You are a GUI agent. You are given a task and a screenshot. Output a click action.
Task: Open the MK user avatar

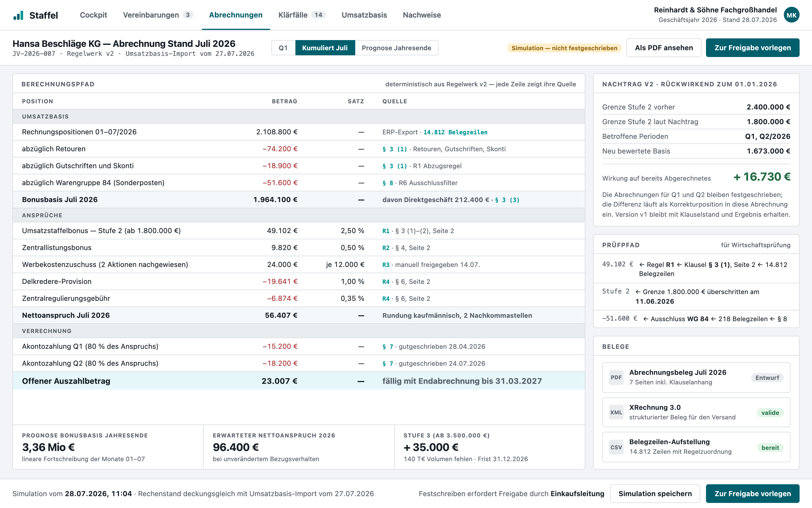(791, 15)
